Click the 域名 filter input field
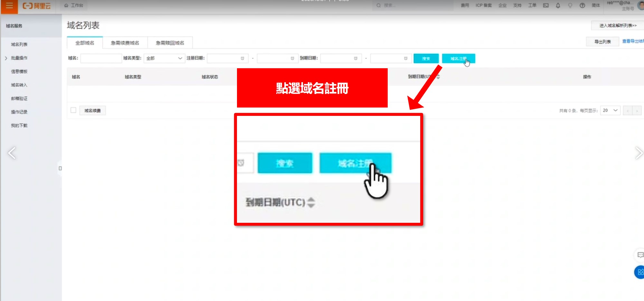644x301 pixels. [101, 58]
